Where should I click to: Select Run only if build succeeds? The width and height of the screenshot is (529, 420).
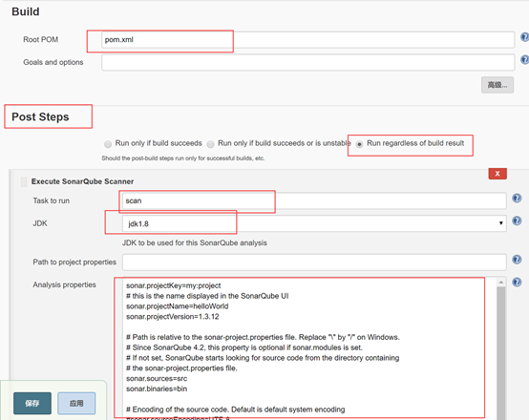tap(108, 144)
